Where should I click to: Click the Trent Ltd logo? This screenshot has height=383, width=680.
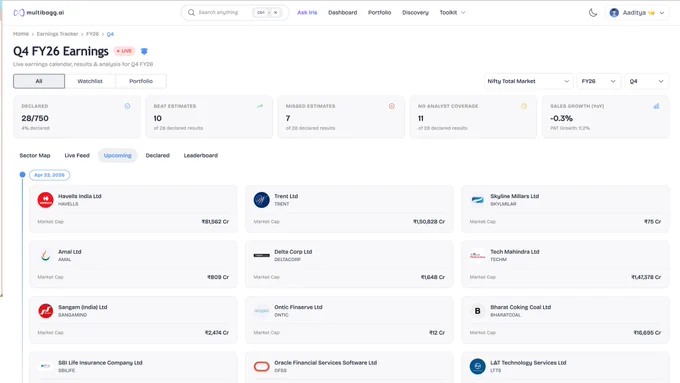[x=262, y=200]
